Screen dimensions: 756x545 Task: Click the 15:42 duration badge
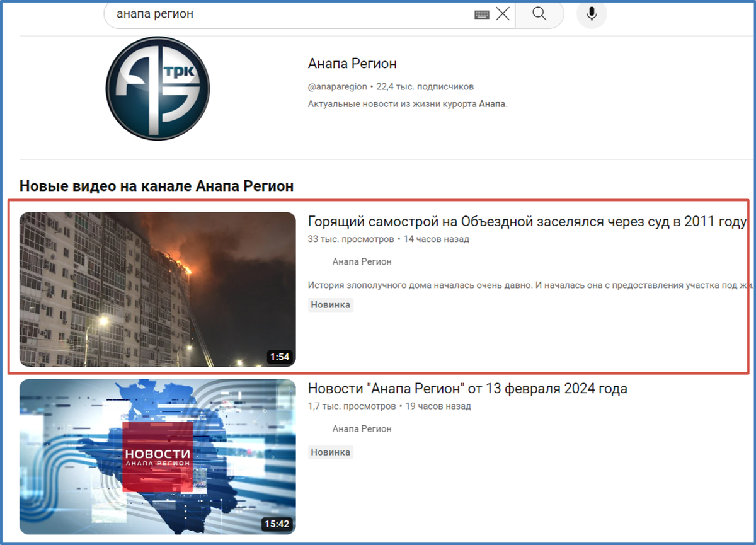tap(277, 524)
